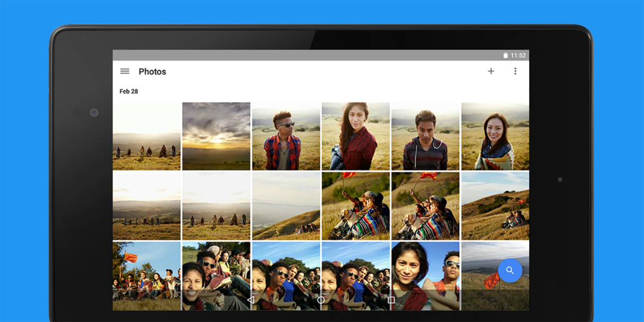Open the two-person close-up selfie
The width and height of the screenshot is (644, 322).
(425, 276)
